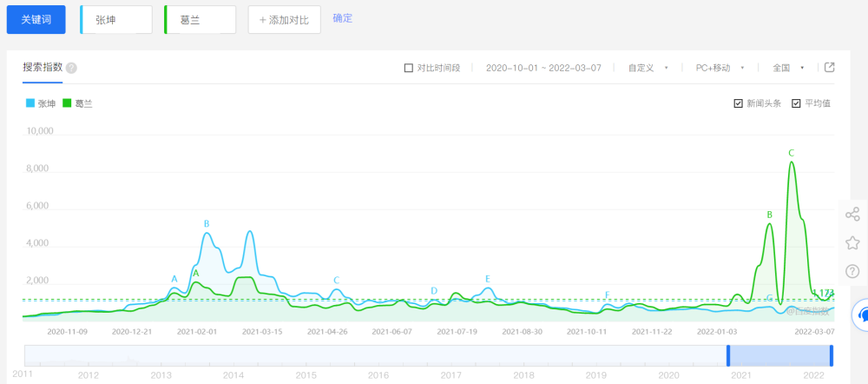Click the 确定 confirm link
The height and width of the screenshot is (384, 868).
(343, 18)
